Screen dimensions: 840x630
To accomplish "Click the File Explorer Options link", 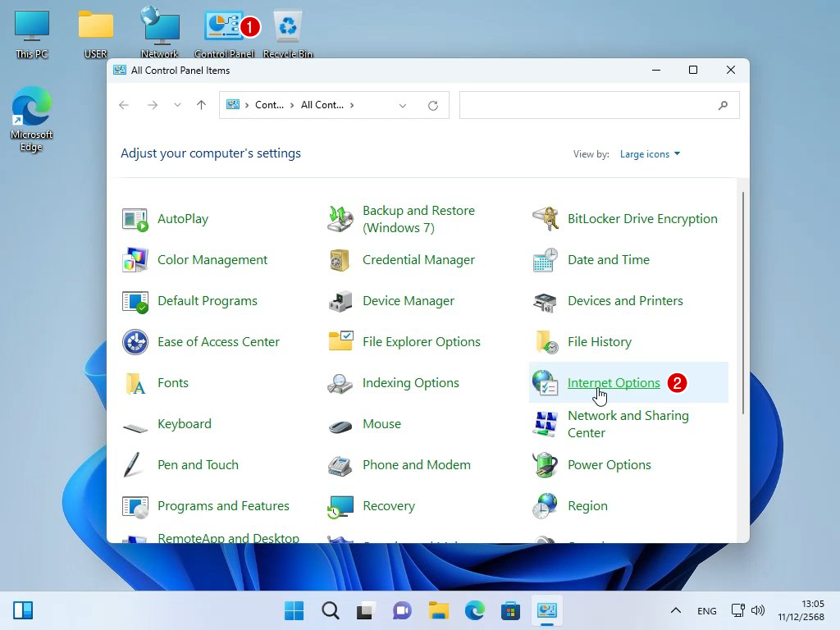I will [421, 342].
